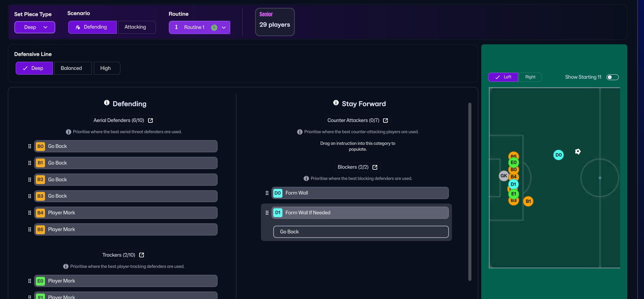Click the Go Back option under D1

pos(361,232)
